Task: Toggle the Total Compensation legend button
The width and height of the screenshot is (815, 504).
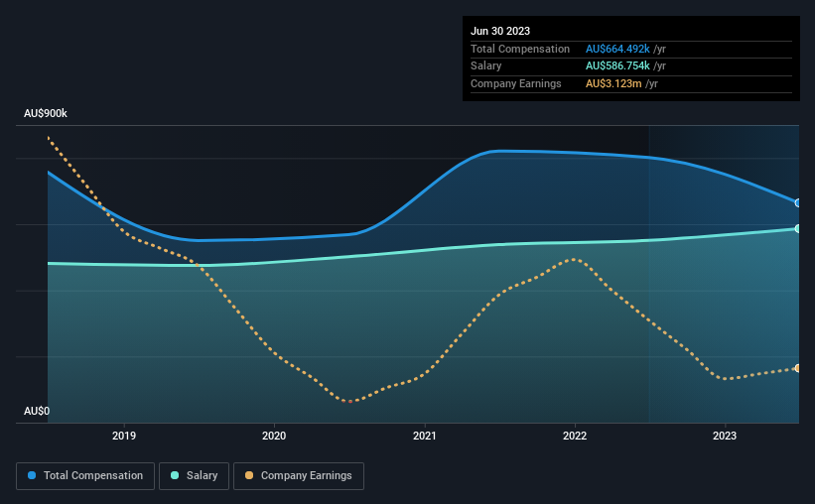Action: 85,476
